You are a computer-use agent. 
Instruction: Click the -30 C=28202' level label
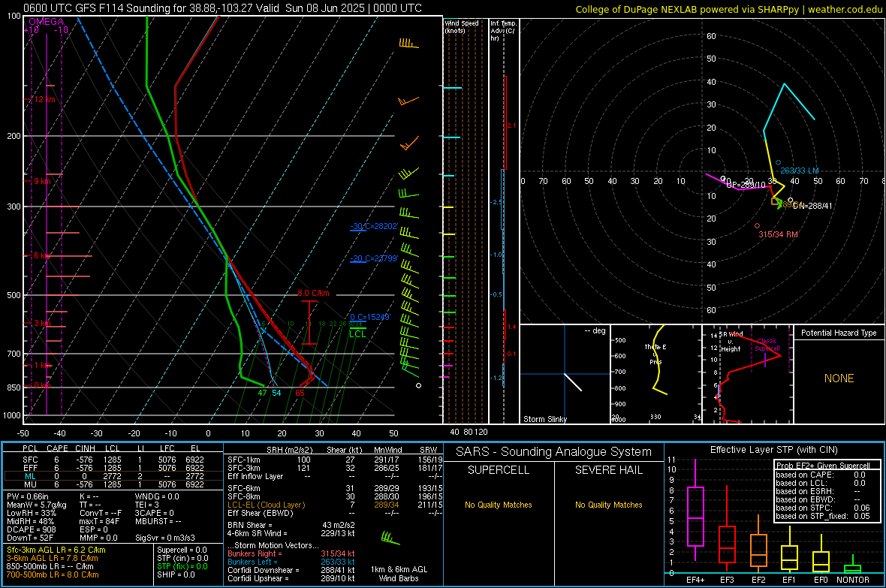[374, 226]
